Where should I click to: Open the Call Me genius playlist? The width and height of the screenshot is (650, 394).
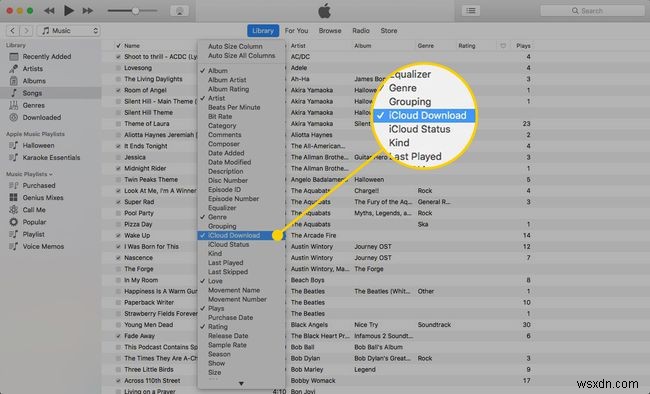(34, 210)
